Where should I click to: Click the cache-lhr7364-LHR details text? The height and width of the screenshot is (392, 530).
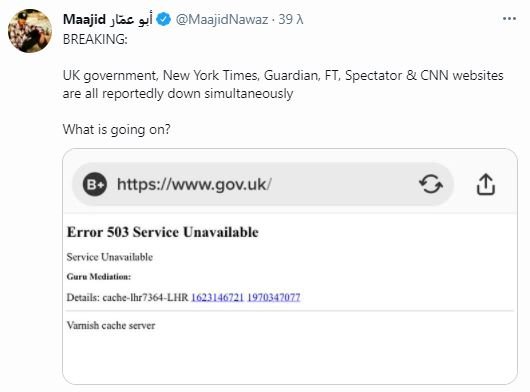(145, 297)
